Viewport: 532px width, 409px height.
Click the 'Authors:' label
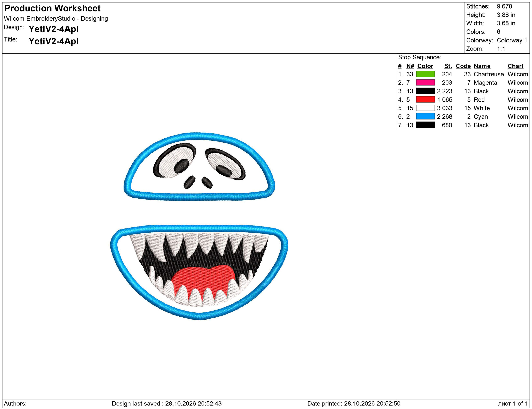pos(15,403)
